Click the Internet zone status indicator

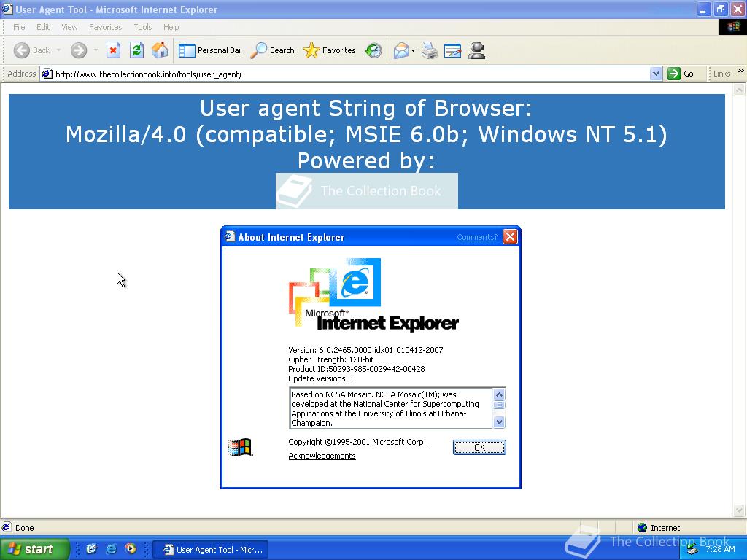(660, 528)
